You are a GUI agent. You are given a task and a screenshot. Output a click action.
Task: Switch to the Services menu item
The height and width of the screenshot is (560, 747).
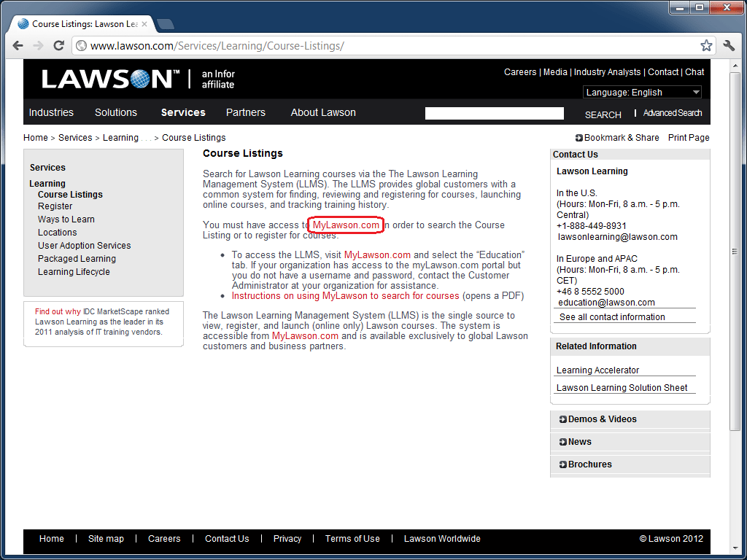tap(182, 112)
